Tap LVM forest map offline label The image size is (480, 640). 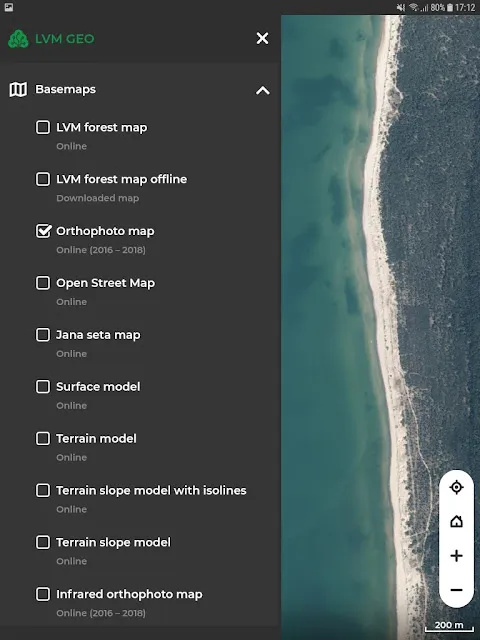(122, 179)
